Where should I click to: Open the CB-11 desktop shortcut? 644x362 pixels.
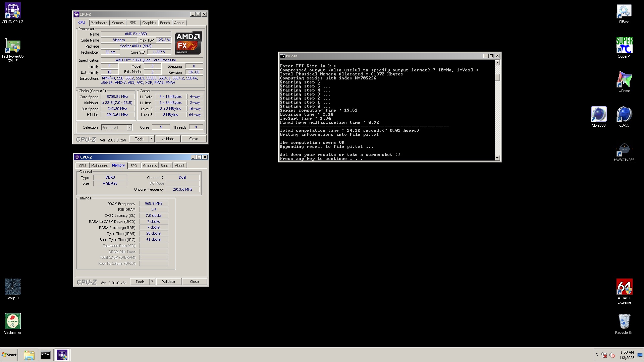[624, 117]
